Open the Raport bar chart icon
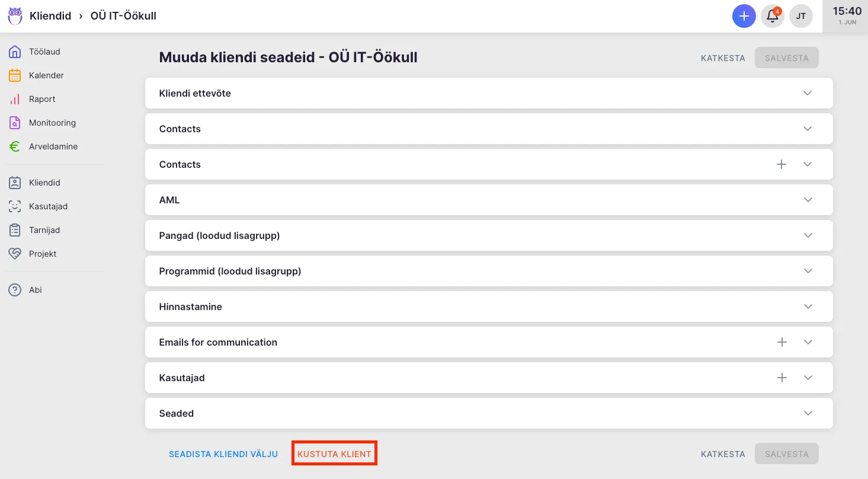 15,99
